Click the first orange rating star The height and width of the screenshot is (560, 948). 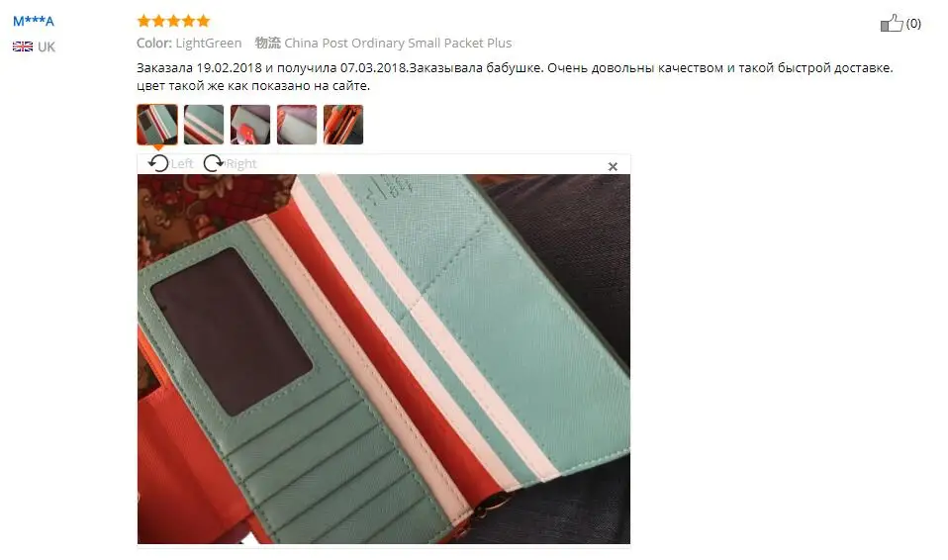(143, 21)
